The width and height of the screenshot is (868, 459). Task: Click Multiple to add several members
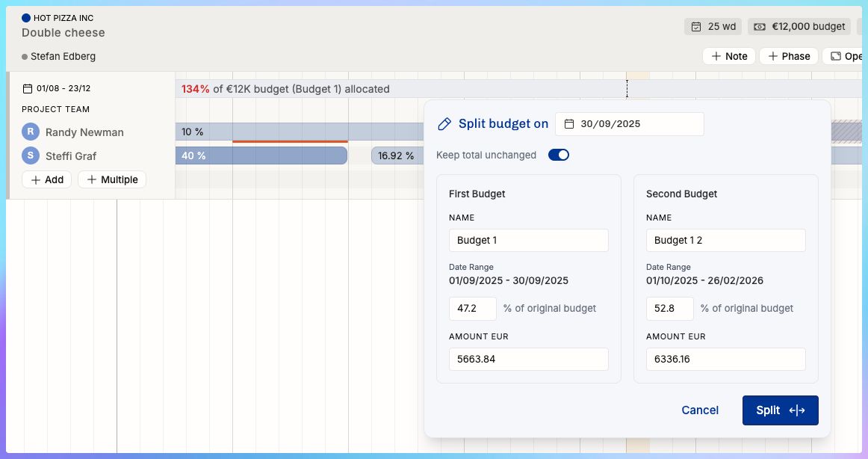112,179
